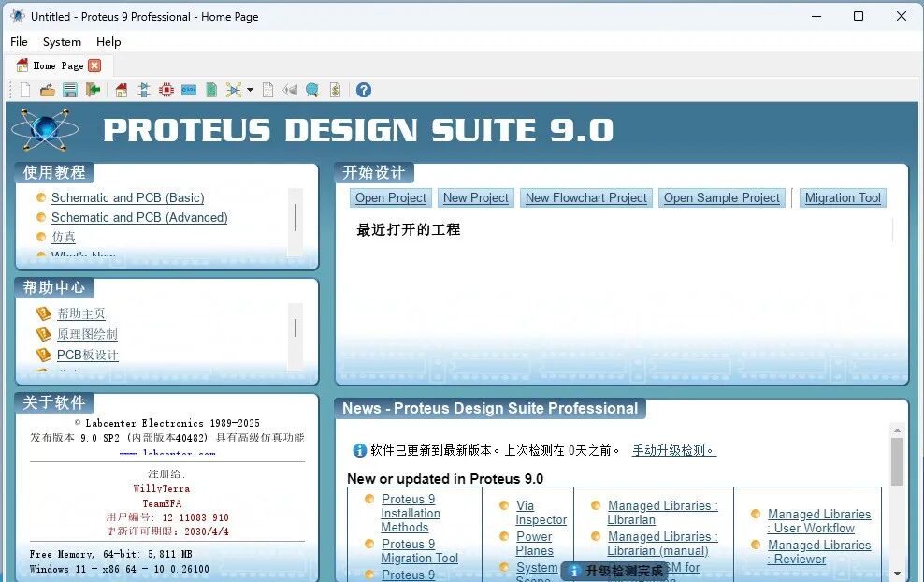Screen dimensions: 924x582
Task: Close the Home Page tab with red X
Action: coord(94,65)
